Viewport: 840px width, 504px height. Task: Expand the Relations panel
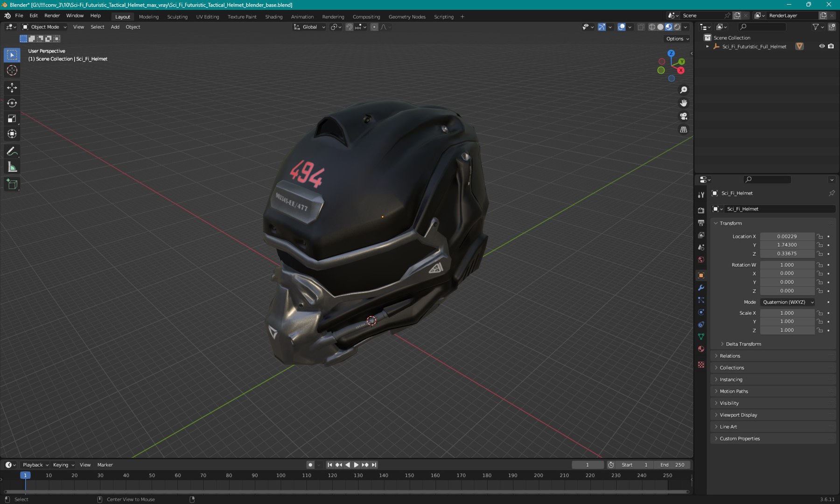coord(729,356)
